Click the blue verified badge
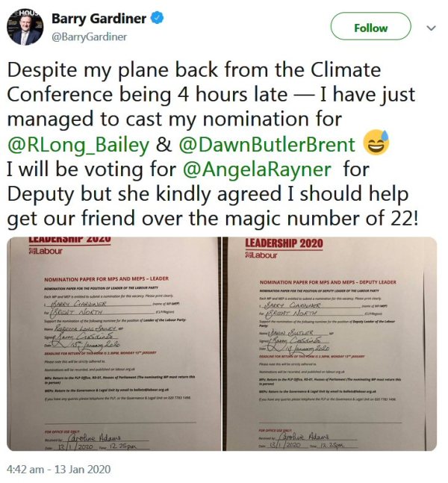This screenshot has height=483, width=448. click(x=157, y=18)
